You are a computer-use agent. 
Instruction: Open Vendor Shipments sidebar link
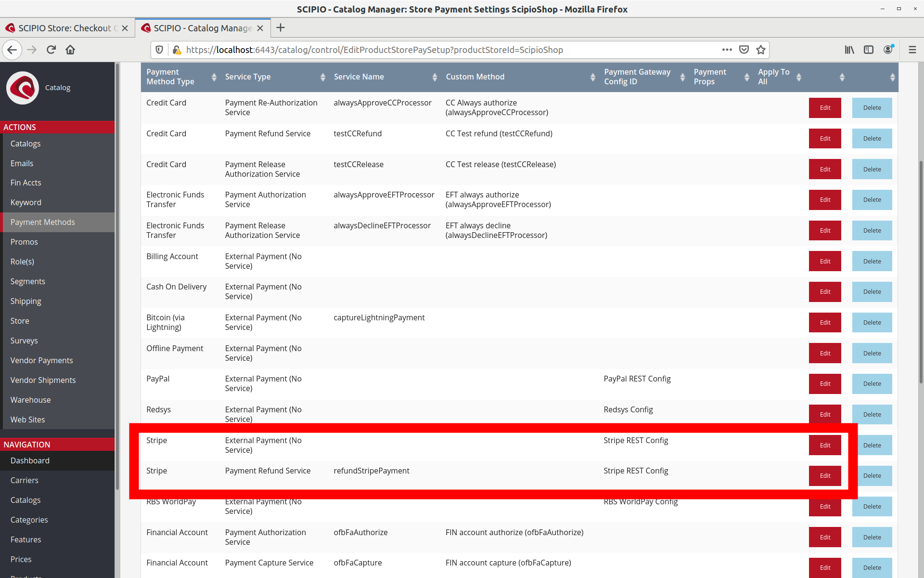pos(43,380)
